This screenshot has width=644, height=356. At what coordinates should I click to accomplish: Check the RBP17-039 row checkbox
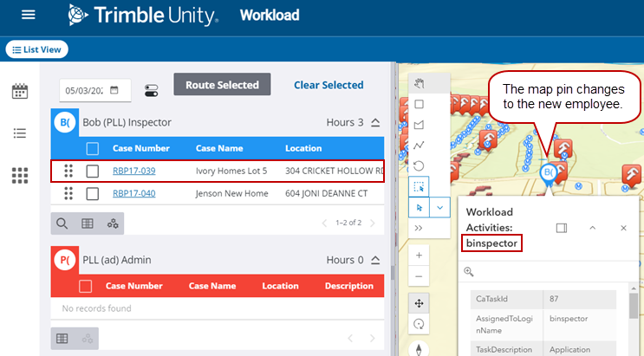(x=93, y=171)
